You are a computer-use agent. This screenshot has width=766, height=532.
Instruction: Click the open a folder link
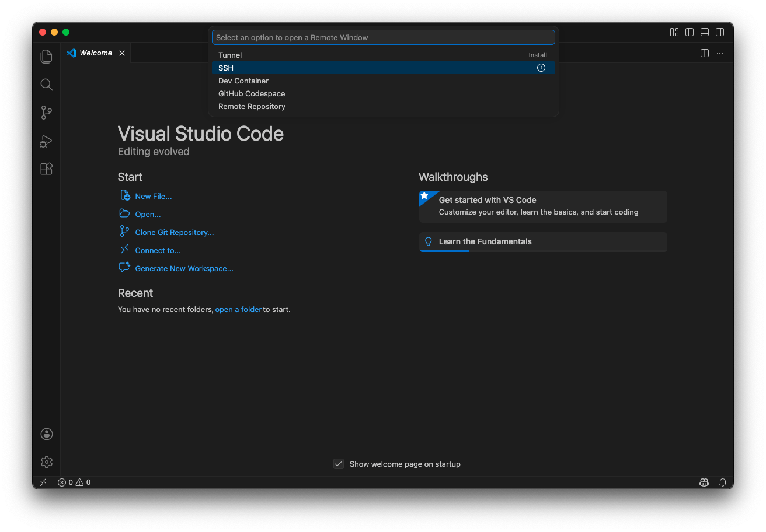238,310
